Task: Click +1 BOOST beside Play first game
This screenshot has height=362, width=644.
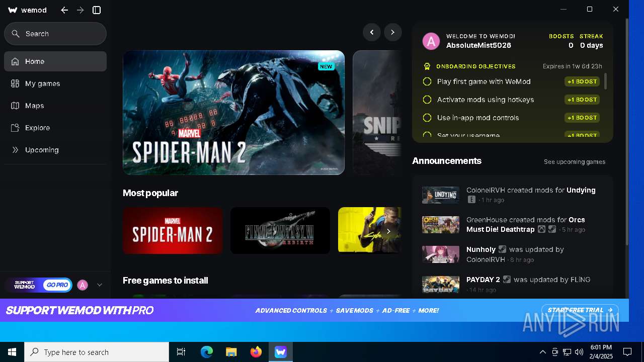Action: tap(582, 81)
